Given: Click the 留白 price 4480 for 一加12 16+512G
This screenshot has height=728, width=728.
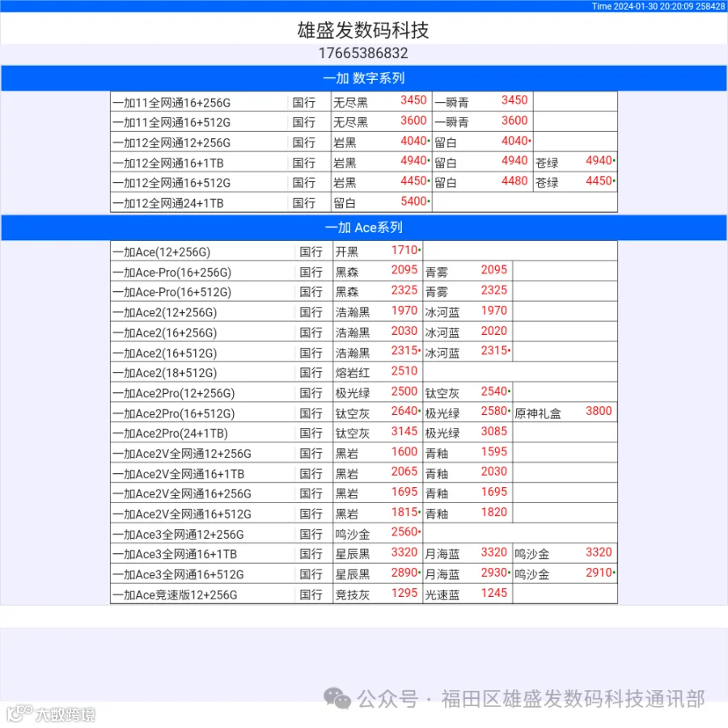Looking at the screenshot, I should 514,181.
